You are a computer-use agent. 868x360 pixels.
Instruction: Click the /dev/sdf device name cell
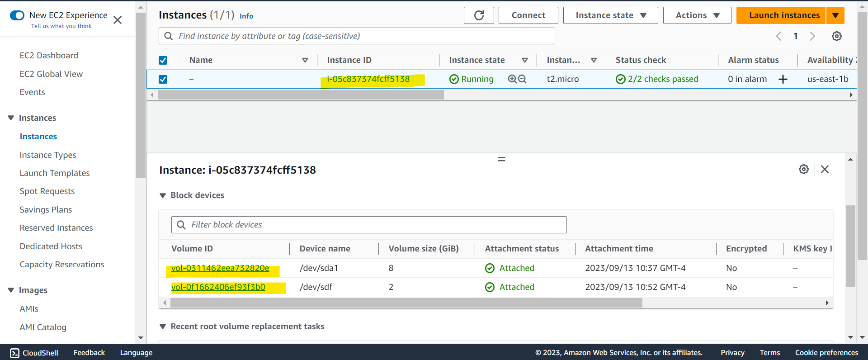(x=316, y=287)
